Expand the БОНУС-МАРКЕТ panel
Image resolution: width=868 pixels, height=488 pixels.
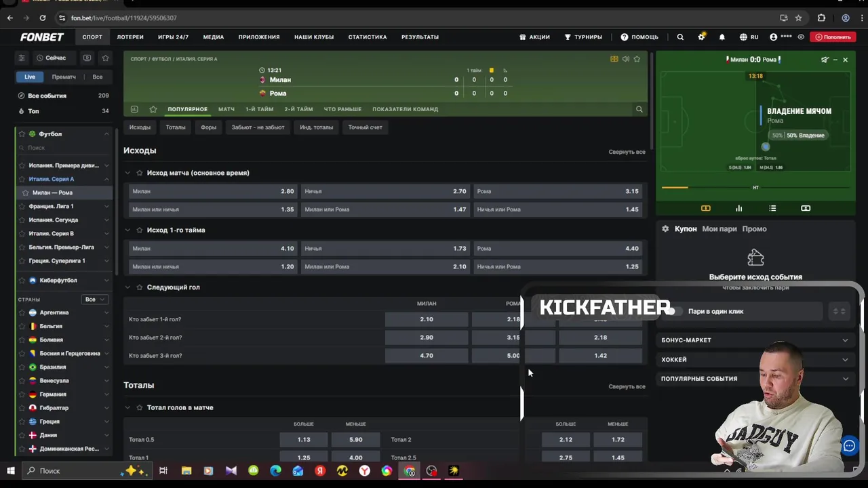[755, 340]
